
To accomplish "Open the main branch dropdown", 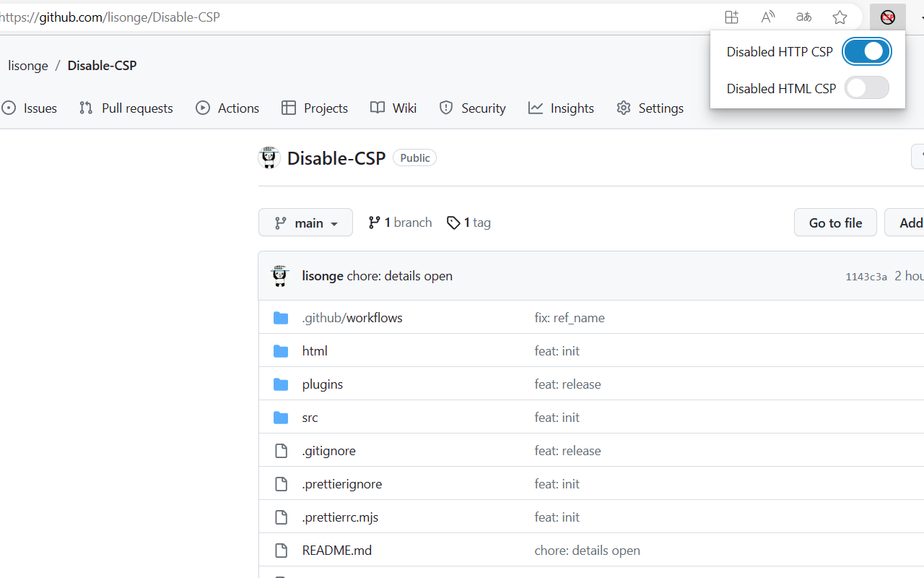I will (305, 223).
